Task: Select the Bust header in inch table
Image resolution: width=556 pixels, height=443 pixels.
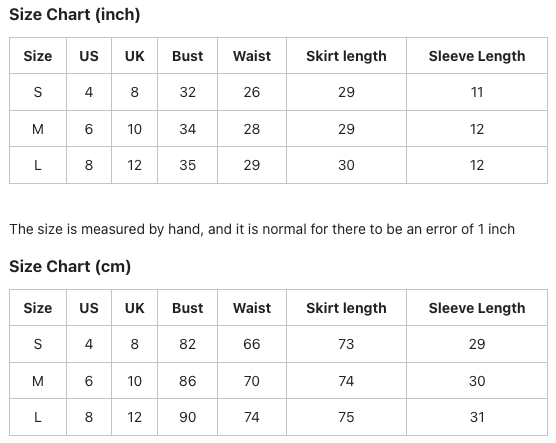Action: tap(188, 56)
